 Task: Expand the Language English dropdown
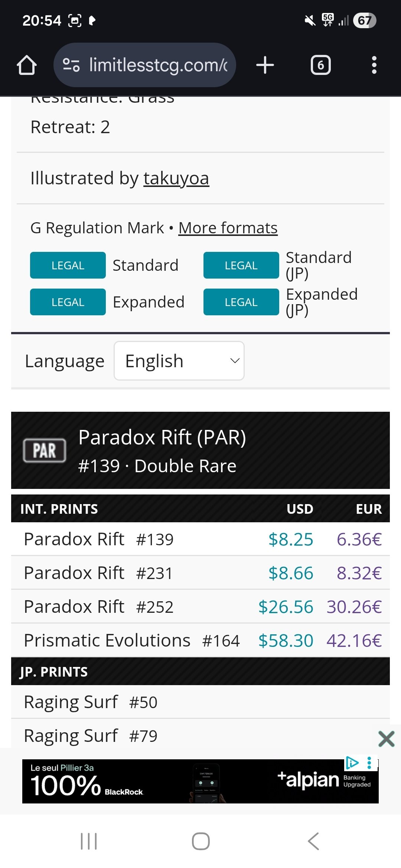[179, 361]
